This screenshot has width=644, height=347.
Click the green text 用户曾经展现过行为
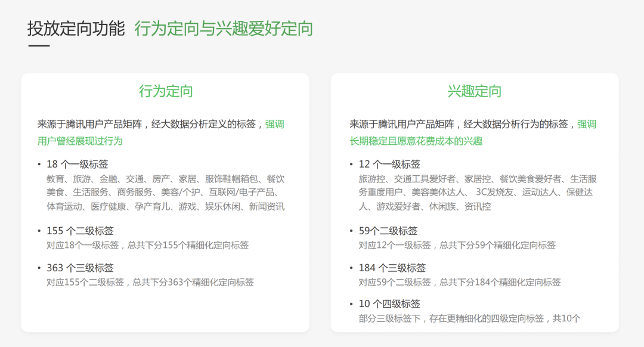(x=80, y=141)
